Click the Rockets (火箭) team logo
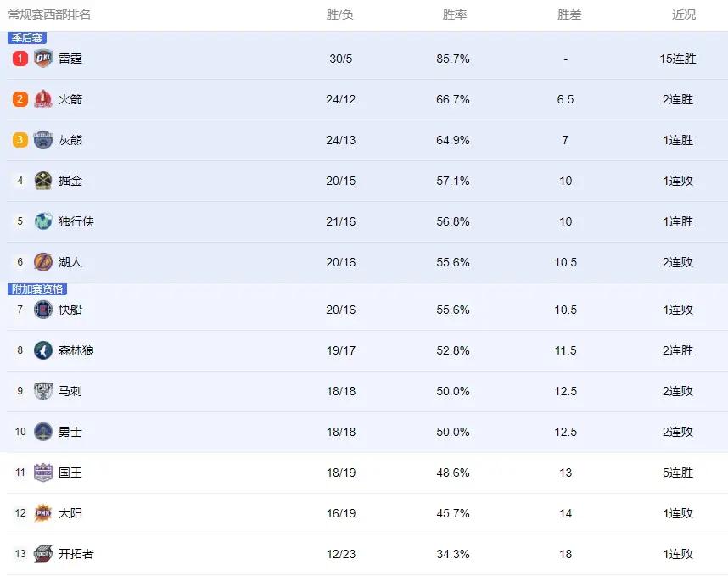Viewport: 728px width, 576px height. coord(42,99)
